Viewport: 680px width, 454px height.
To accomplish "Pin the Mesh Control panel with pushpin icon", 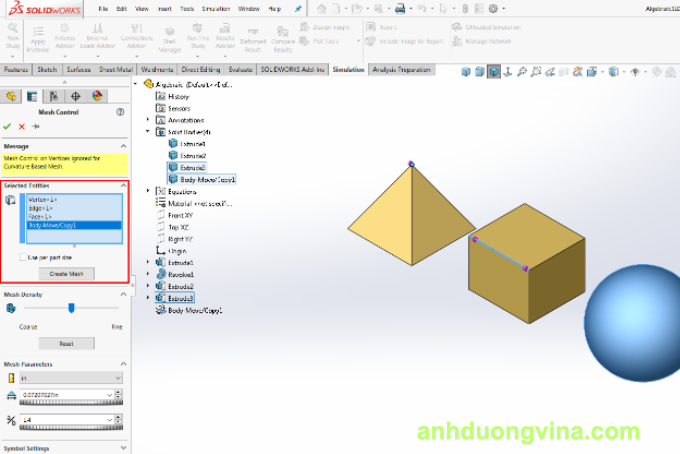I will pyautogui.click(x=36, y=127).
